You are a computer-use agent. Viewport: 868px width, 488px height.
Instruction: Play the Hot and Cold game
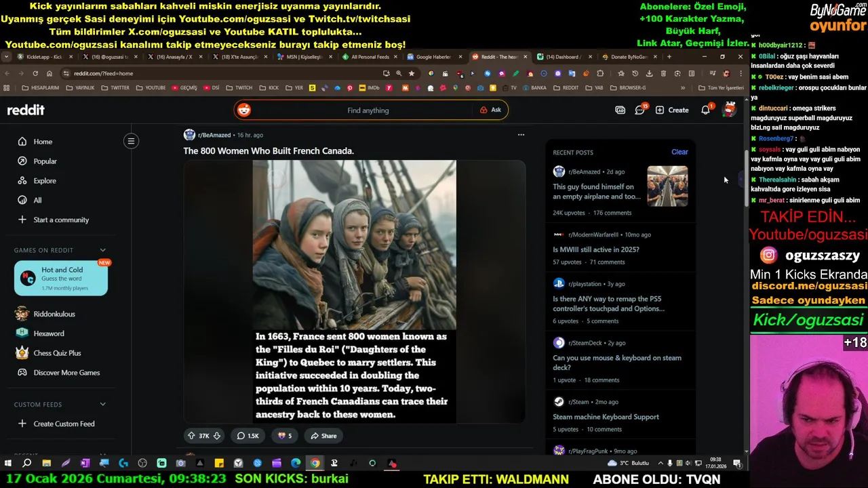(x=61, y=279)
